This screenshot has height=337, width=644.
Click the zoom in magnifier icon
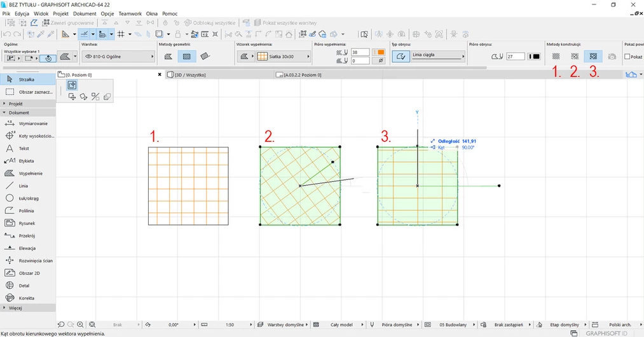coord(81,325)
